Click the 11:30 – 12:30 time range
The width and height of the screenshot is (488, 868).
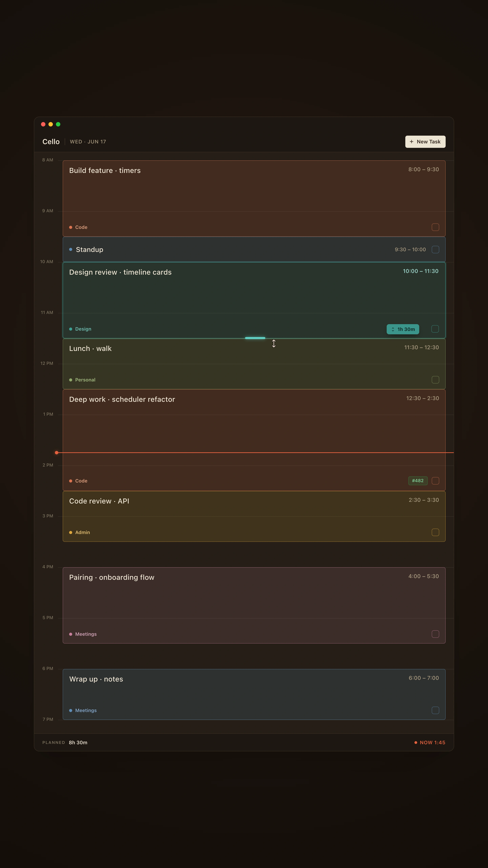421,347
